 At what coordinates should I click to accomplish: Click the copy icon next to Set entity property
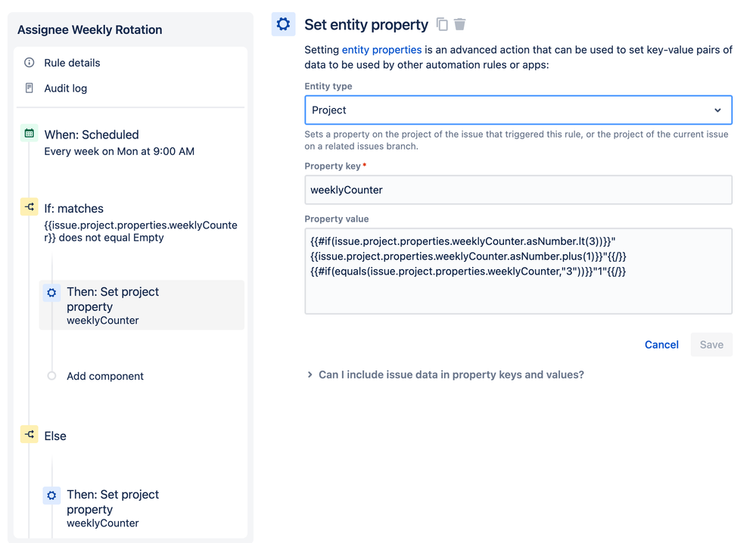[442, 25]
